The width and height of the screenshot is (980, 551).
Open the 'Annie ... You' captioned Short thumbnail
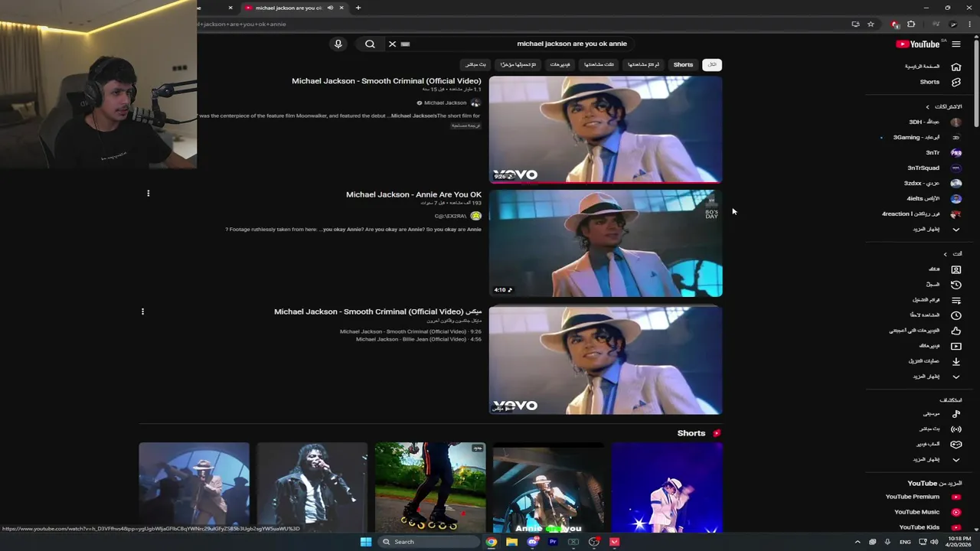[x=548, y=487]
